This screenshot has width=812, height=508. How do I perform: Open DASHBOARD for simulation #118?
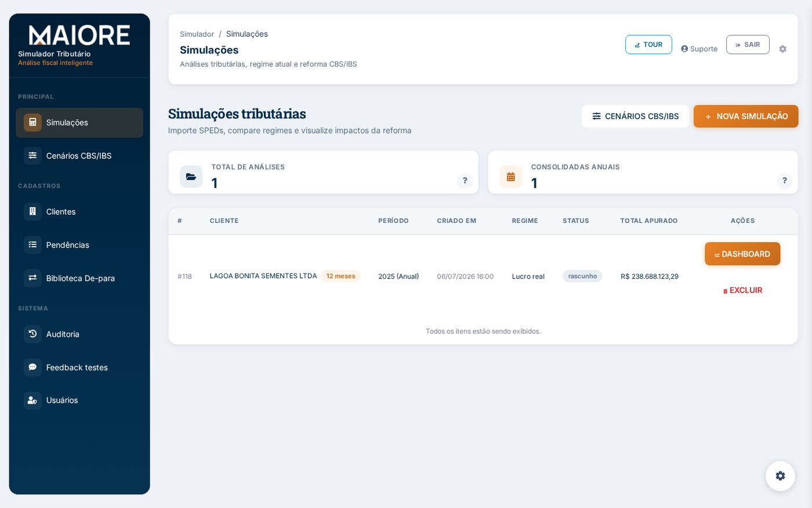tap(742, 254)
